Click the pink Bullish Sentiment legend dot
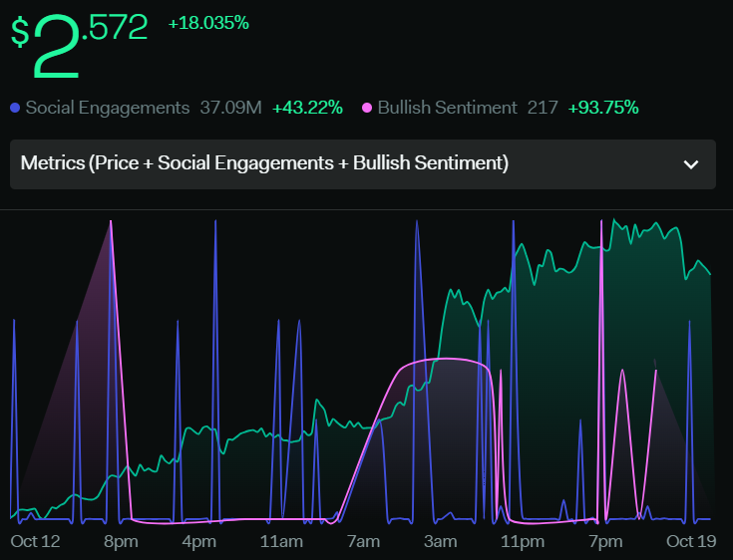 tap(367, 108)
